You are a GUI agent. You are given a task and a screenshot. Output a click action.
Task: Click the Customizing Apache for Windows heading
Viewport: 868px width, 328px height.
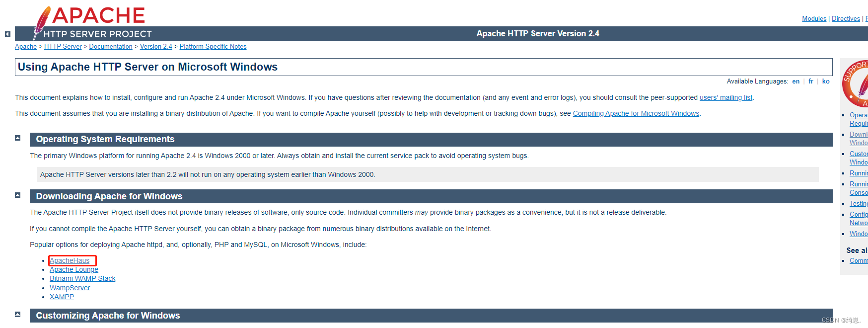point(108,316)
